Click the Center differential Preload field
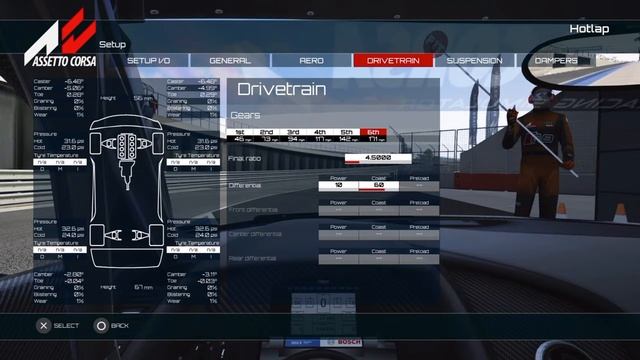640x360 pixels. (x=419, y=235)
